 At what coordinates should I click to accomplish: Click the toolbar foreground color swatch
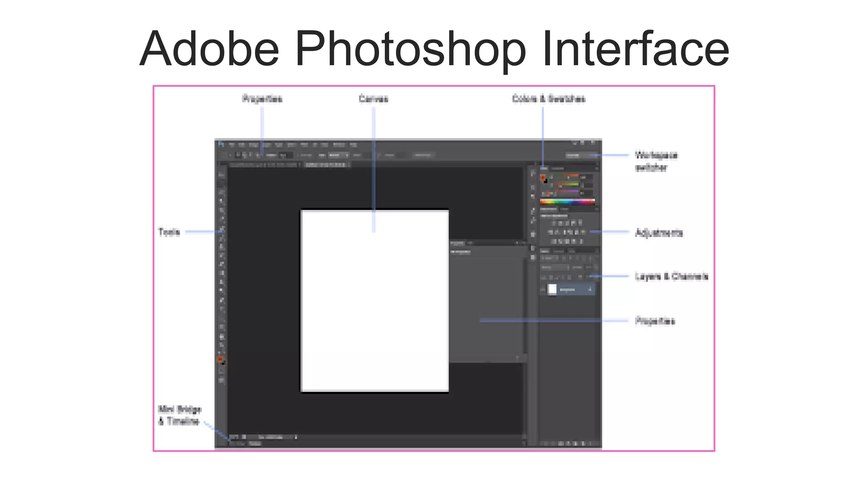pyautogui.click(x=220, y=359)
